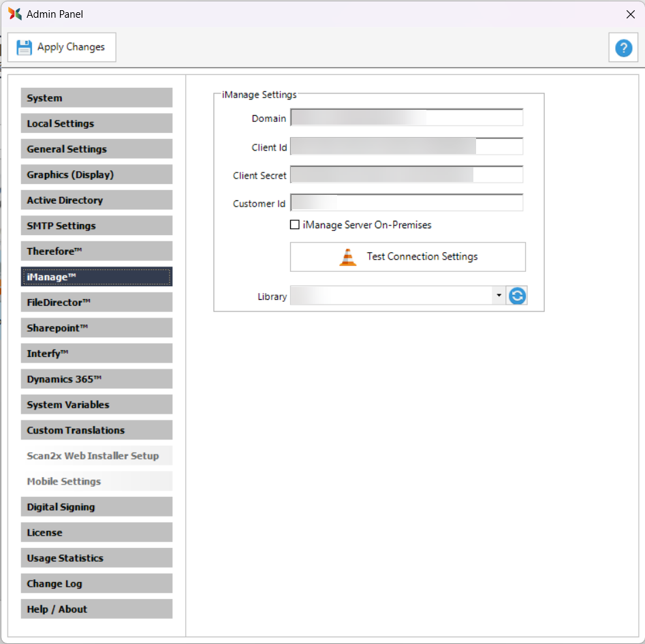Open the SMTP Settings section
This screenshot has width=645, height=644.
coord(96,226)
